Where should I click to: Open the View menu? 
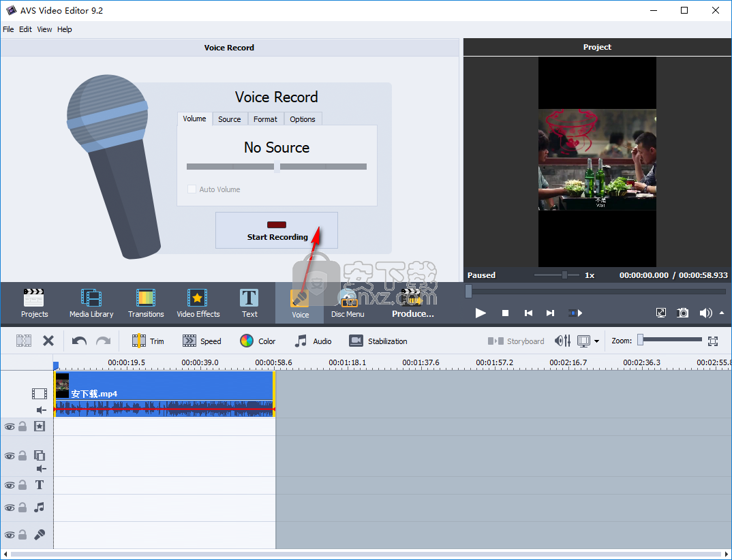[x=44, y=29]
